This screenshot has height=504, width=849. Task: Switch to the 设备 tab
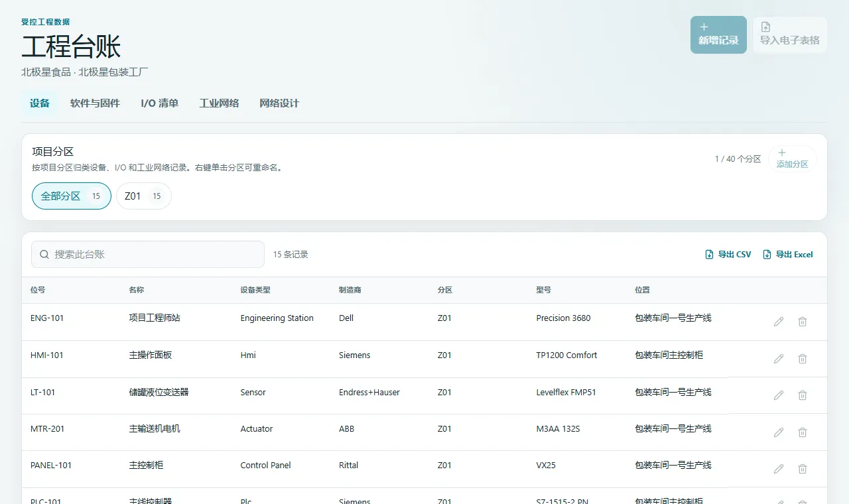point(40,103)
